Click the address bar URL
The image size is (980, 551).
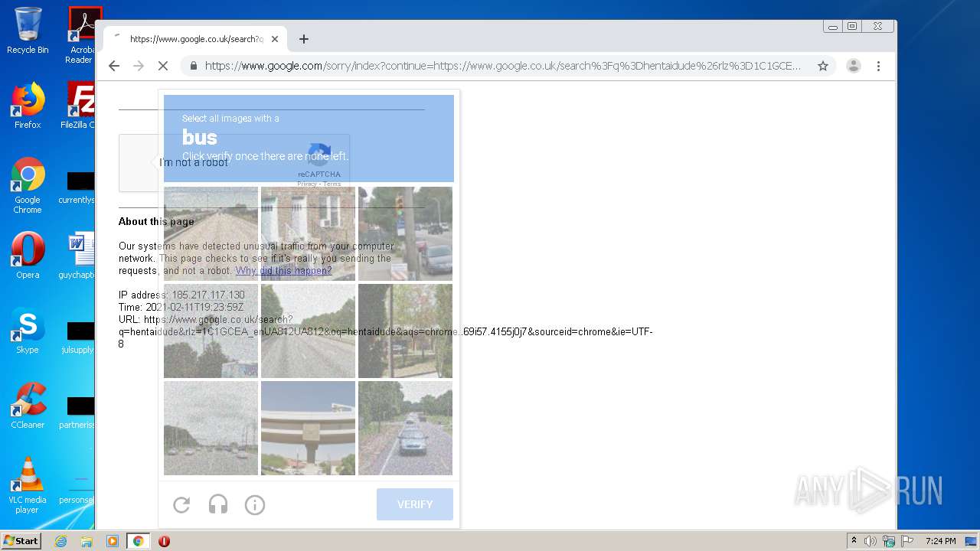pyautogui.click(x=502, y=66)
